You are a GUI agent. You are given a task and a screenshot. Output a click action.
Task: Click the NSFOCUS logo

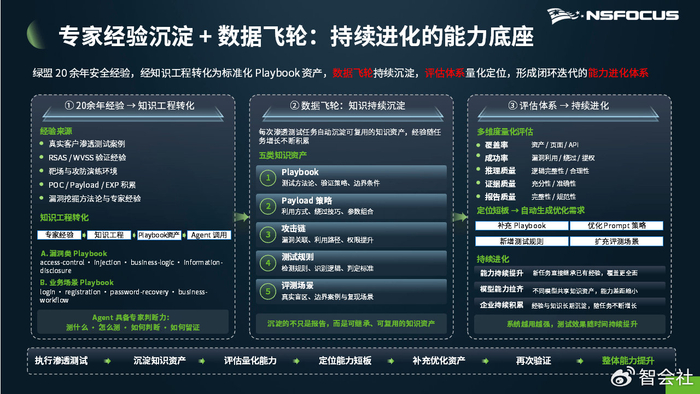(x=613, y=15)
